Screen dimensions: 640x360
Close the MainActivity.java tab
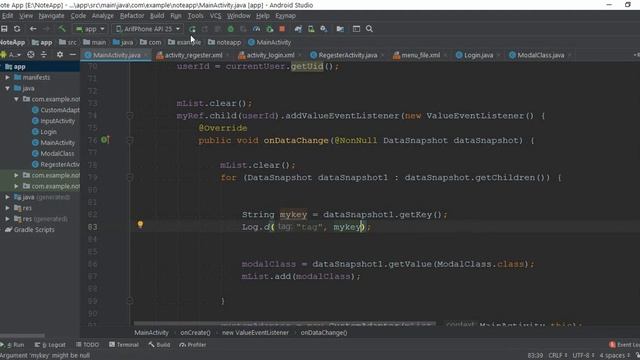click(x=147, y=55)
